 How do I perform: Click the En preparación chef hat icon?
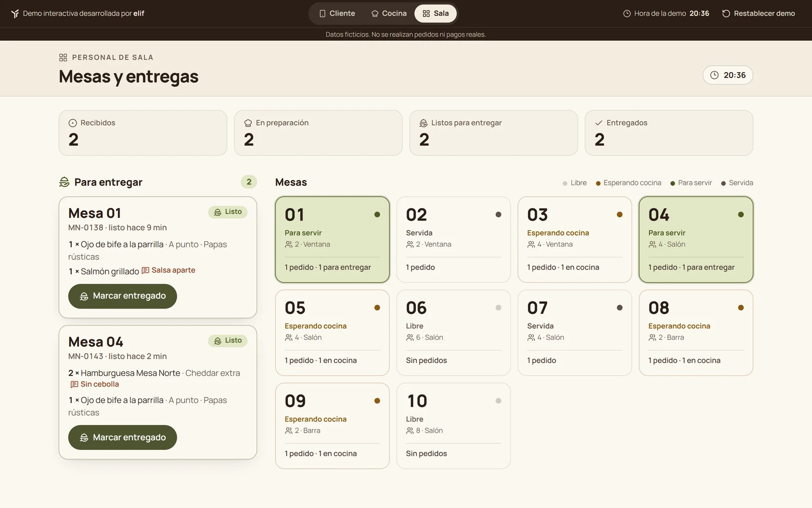click(x=248, y=123)
